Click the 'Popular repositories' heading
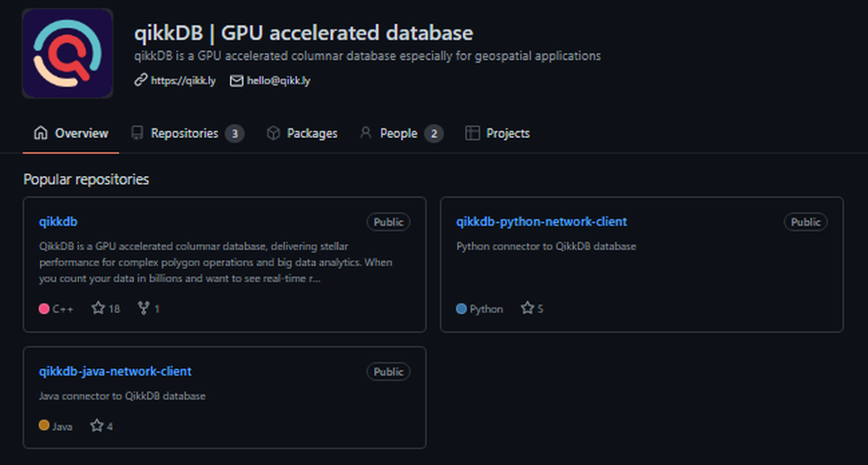 [86, 180]
